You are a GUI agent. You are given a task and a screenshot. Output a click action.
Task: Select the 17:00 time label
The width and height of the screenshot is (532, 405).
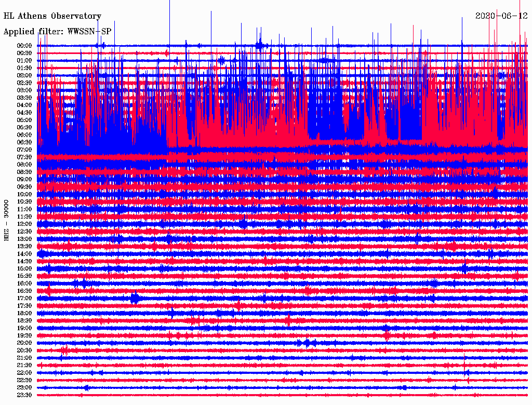tap(24, 299)
